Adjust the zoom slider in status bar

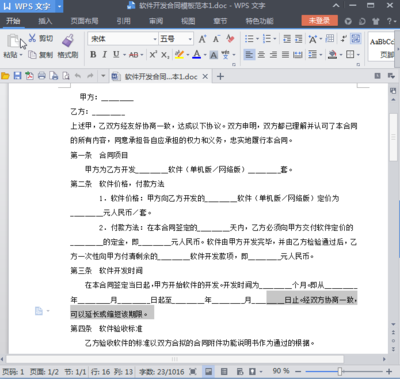point(339,371)
